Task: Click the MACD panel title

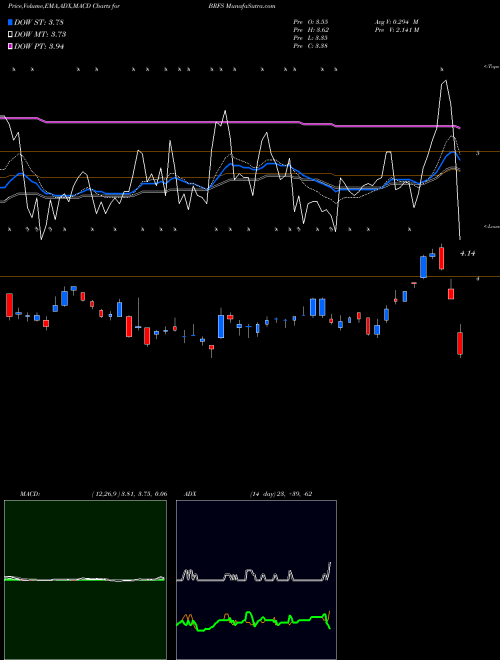Action: tap(30, 494)
